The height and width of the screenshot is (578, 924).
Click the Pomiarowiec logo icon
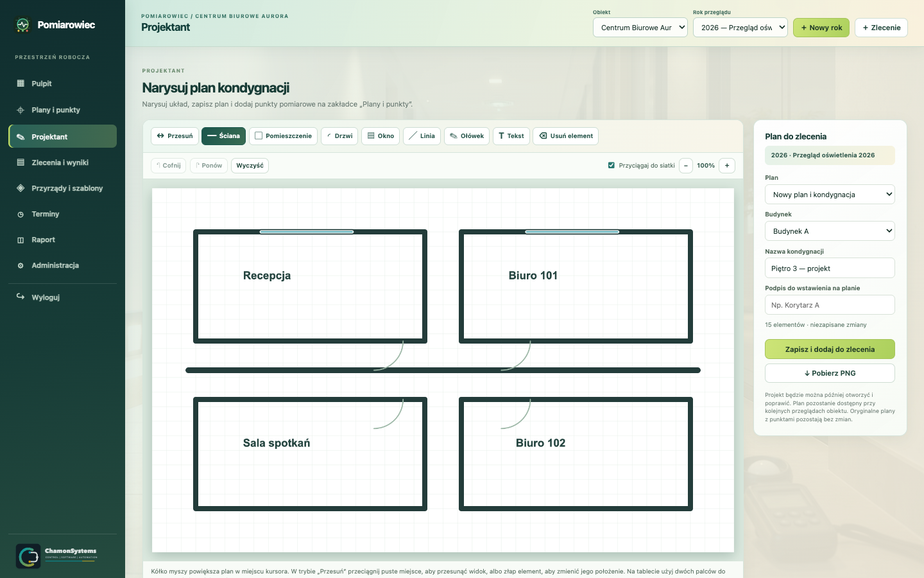pos(22,25)
